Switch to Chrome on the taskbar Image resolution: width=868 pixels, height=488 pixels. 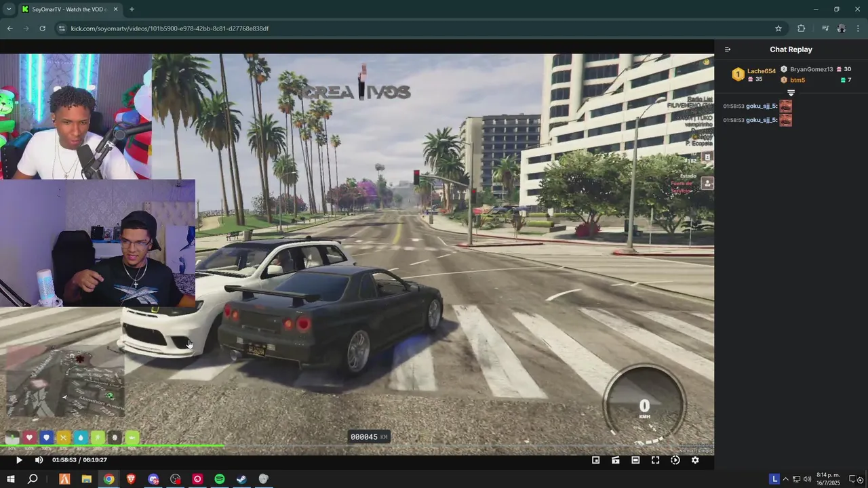(108, 479)
